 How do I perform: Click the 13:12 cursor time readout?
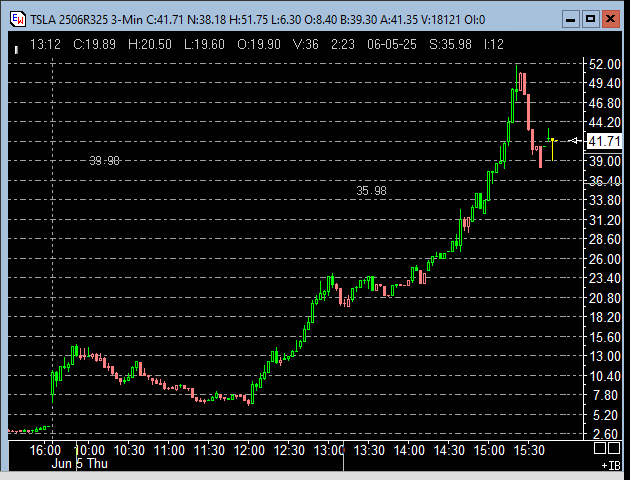click(x=45, y=44)
